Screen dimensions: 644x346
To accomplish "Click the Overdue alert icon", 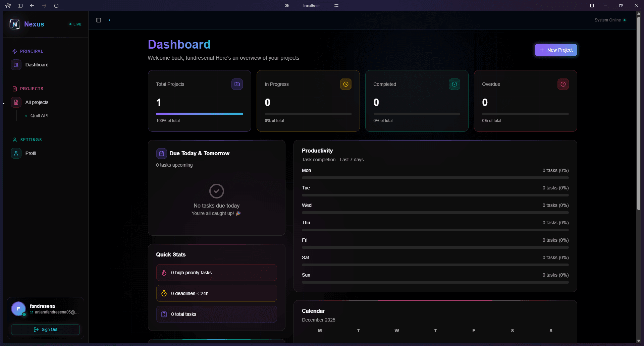I will 562,84.
